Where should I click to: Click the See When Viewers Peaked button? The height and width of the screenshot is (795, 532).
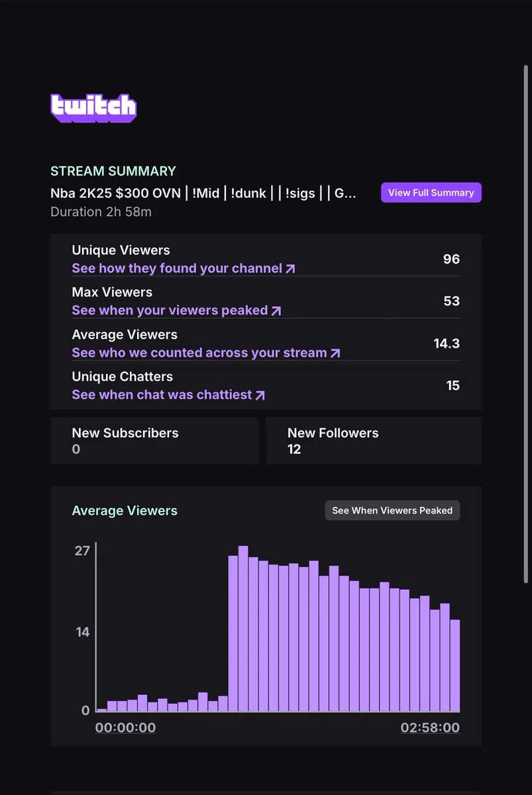pos(392,511)
